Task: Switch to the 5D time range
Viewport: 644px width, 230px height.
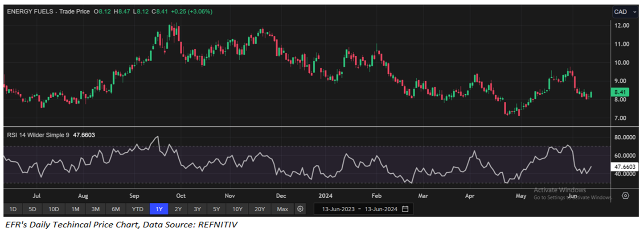Action: click(33, 209)
